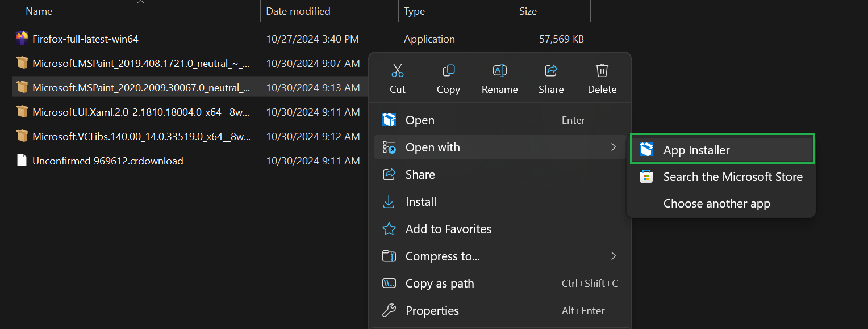Click the MSPaint 2020 package icon
The image size is (868, 329).
22,87
